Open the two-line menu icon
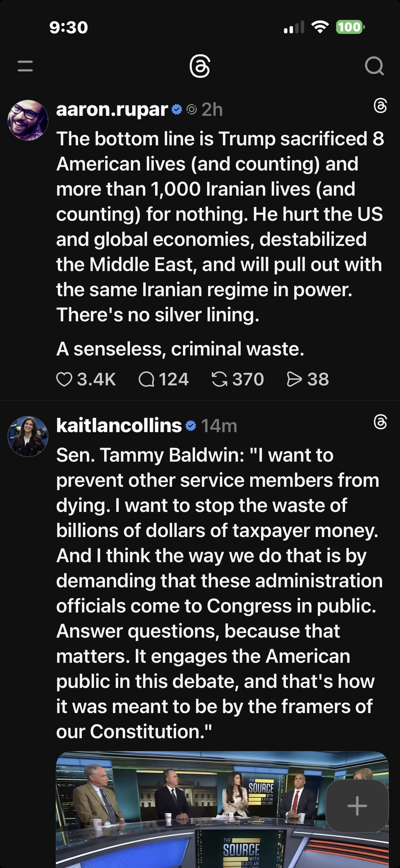 [25, 66]
